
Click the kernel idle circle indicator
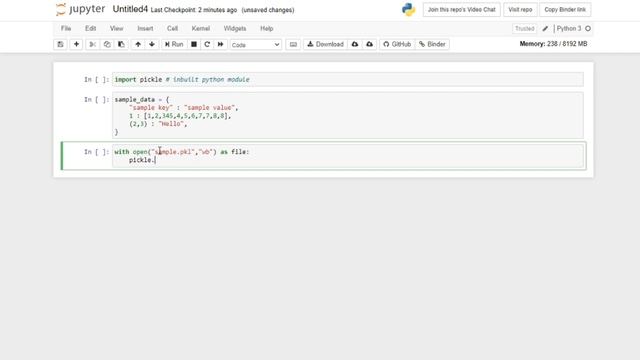pos(588,29)
